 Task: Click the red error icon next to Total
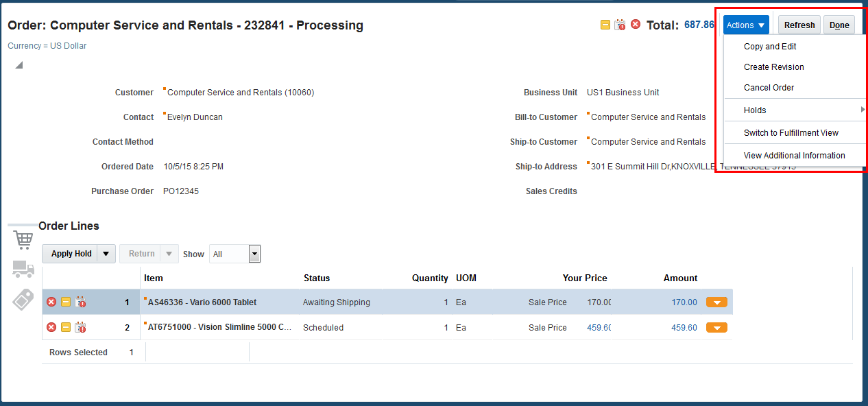(635, 24)
